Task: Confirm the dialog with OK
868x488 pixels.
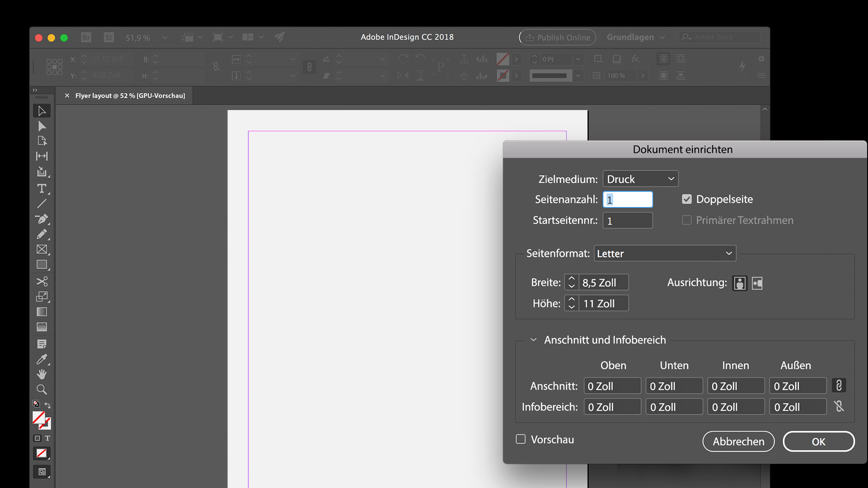Action: 818,441
